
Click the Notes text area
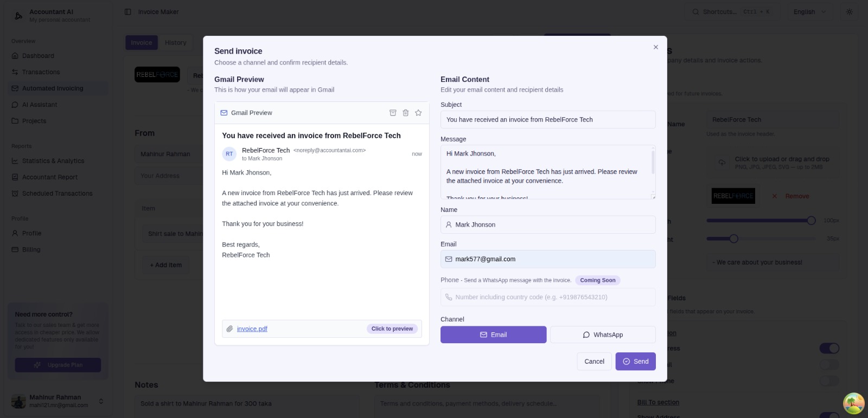[x=247, y=407]
